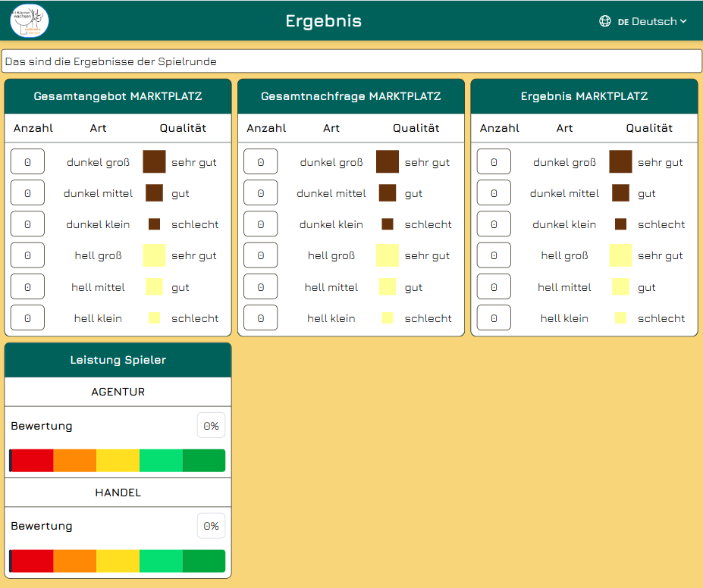The image size is (703, 588).
Task: Select Gesamtnachfrage count for hell mittel
Action: pyautogui.click(x=260, y=286)
